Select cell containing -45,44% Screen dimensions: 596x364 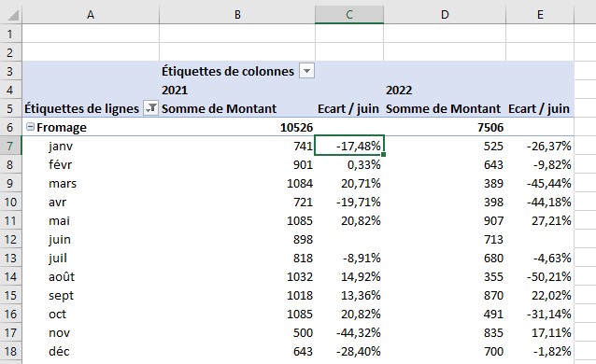(x=540, y=183)
